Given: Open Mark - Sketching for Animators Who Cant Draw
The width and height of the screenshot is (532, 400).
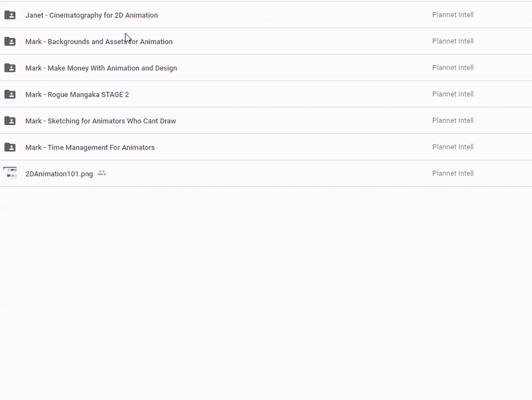Looking at the screenshot, I should (x=101, y=121).
